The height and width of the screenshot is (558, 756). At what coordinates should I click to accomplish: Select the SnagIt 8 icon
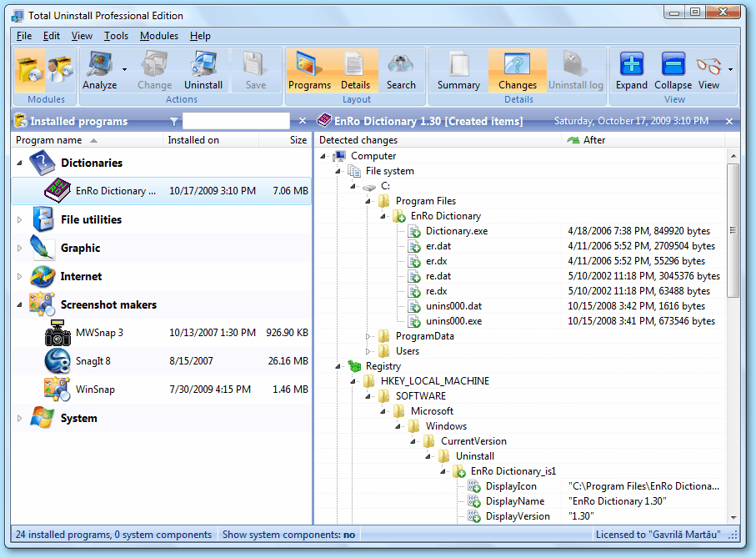[58, 361]
